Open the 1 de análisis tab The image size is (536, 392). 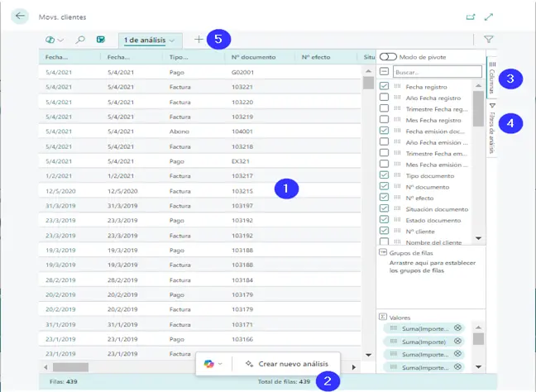pos(149,41)
